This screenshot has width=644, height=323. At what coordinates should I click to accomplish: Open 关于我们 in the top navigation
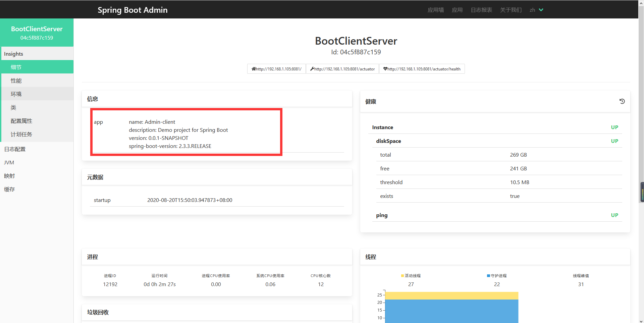pos(511,10)
